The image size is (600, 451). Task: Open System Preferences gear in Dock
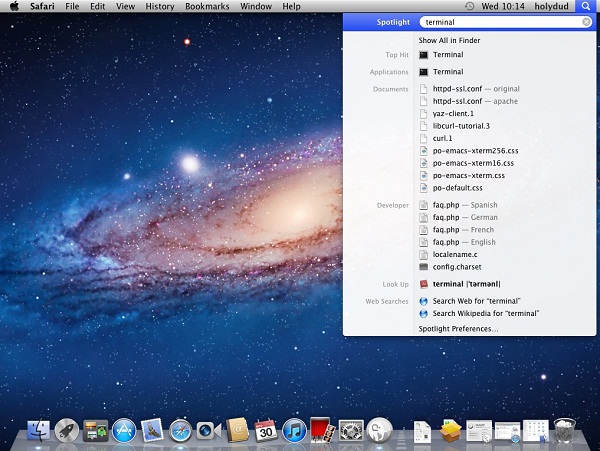tap(350, 430)
